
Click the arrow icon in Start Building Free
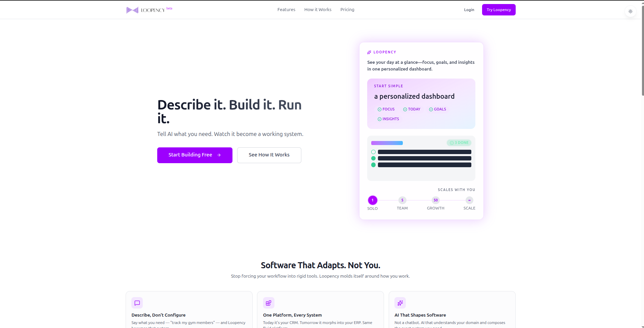[x=219, y=155]
